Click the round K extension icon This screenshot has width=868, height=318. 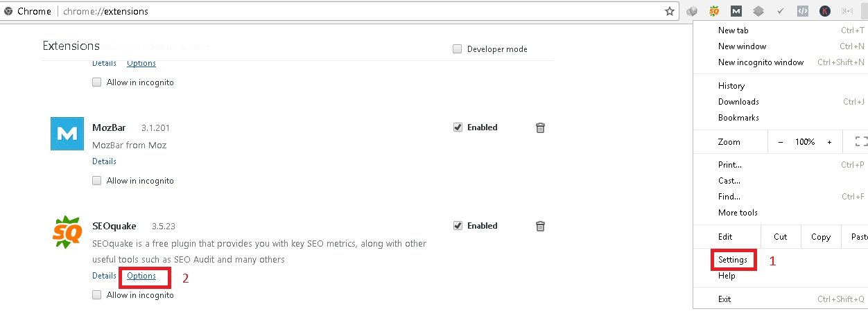coord(825,11)
